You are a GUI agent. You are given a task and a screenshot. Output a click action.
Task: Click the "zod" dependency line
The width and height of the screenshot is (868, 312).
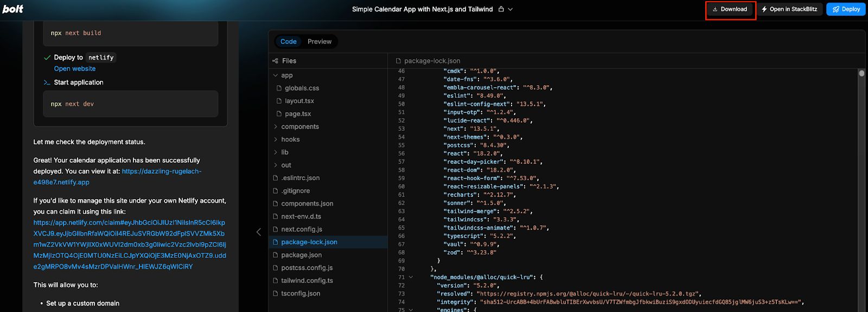point(469,252)
